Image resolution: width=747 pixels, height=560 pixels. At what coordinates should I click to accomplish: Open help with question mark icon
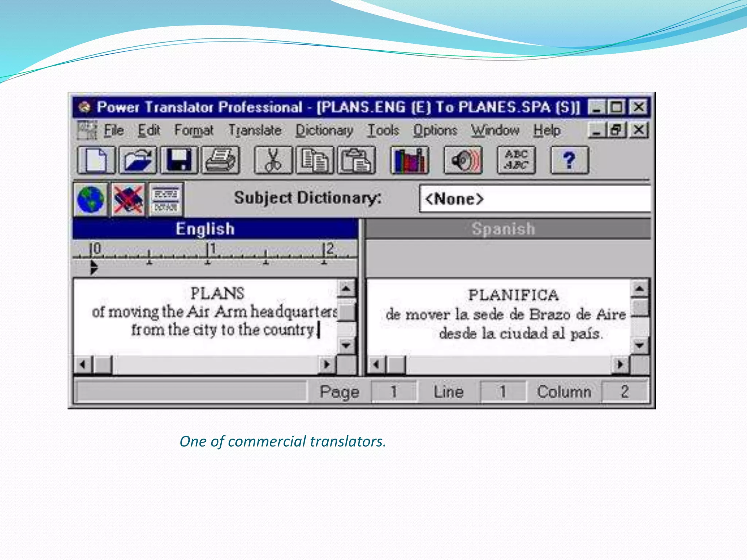[x=569, y=160]
